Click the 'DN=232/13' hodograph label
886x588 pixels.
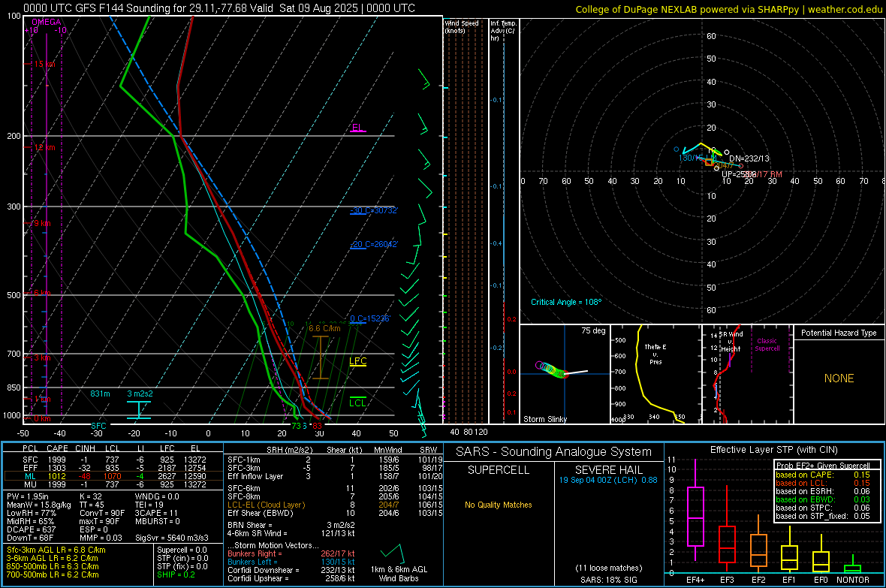coord(749,159)
